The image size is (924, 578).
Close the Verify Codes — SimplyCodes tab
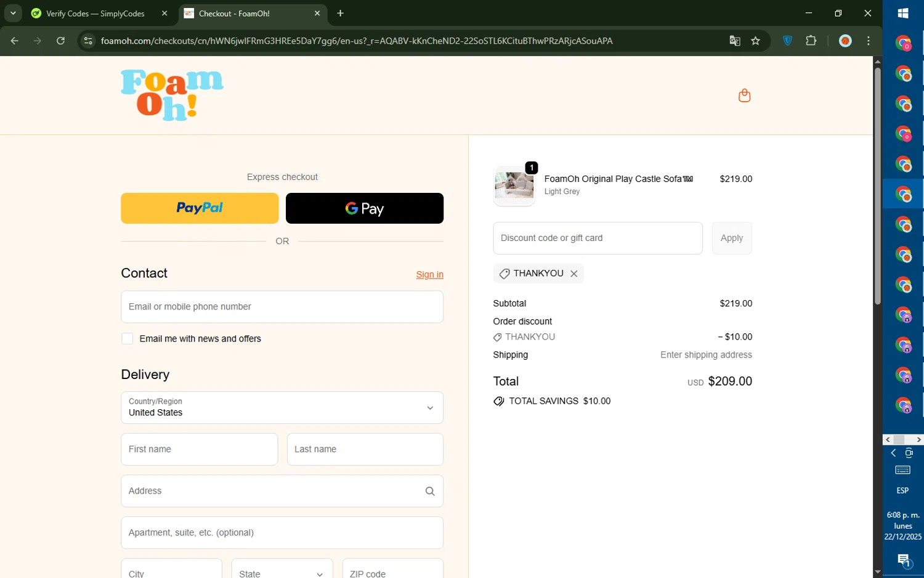(x=164, y=13)
